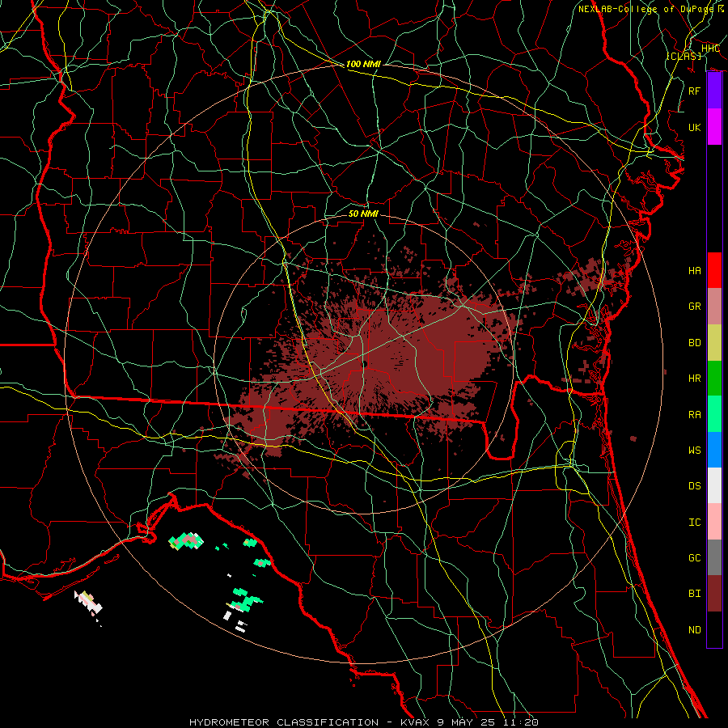This screenshot has width=728, height=728.
Task: Click the IC legend label
Action: (x=695, y=523)
